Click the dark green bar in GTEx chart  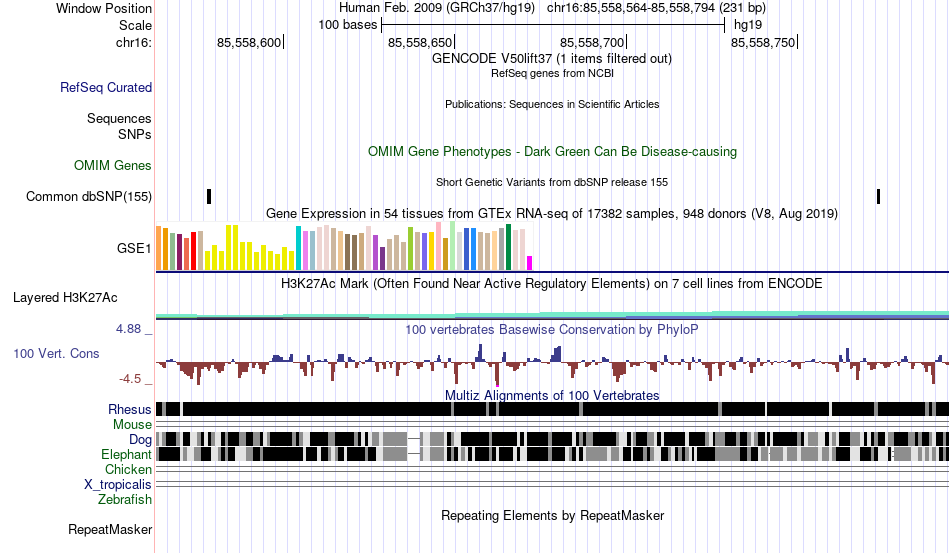point(508,247)
